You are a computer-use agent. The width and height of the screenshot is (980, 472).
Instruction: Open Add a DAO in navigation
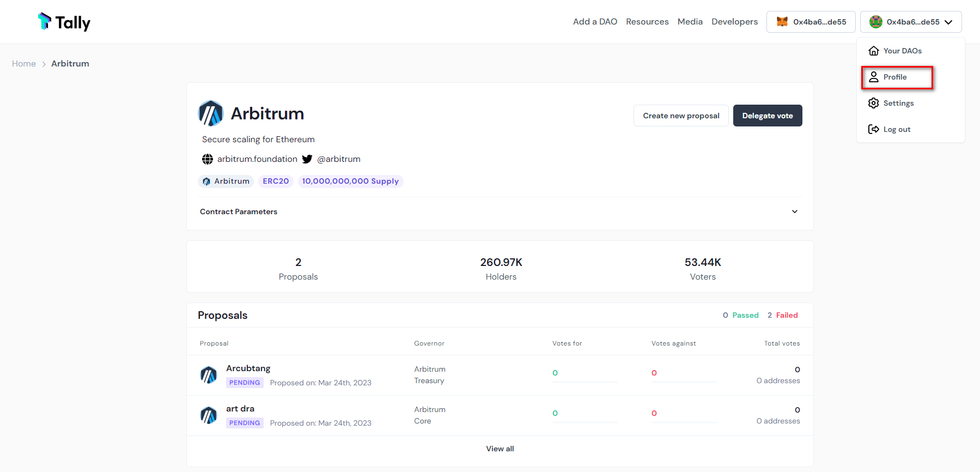coord(595,22)
